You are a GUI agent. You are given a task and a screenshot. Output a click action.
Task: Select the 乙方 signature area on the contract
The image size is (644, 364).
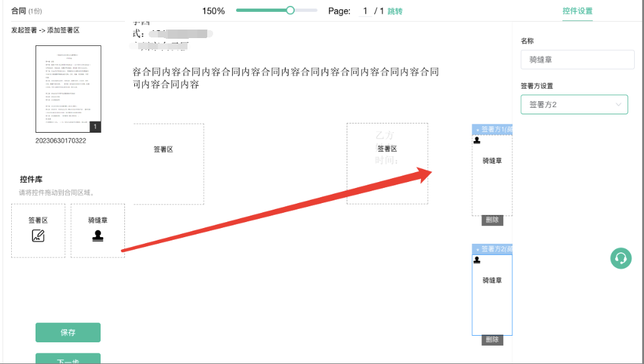[x=387, y=163]
